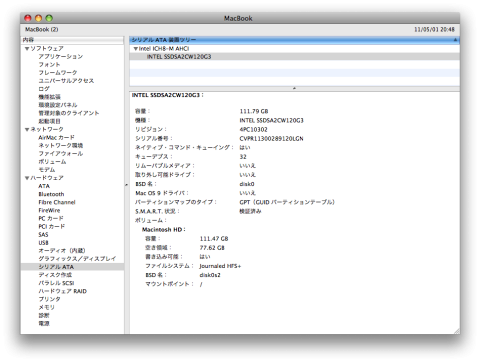480x362 pixels.
Task: Select ネットワーク環境 in the sidebar
Action: pos(61,145)
